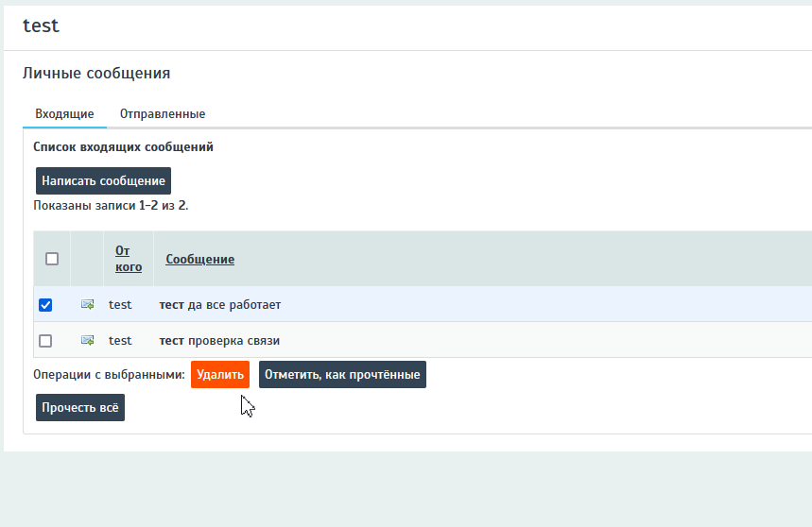
Task: Open the message 'тест проверка связи'
Action: tap(219, 340)
